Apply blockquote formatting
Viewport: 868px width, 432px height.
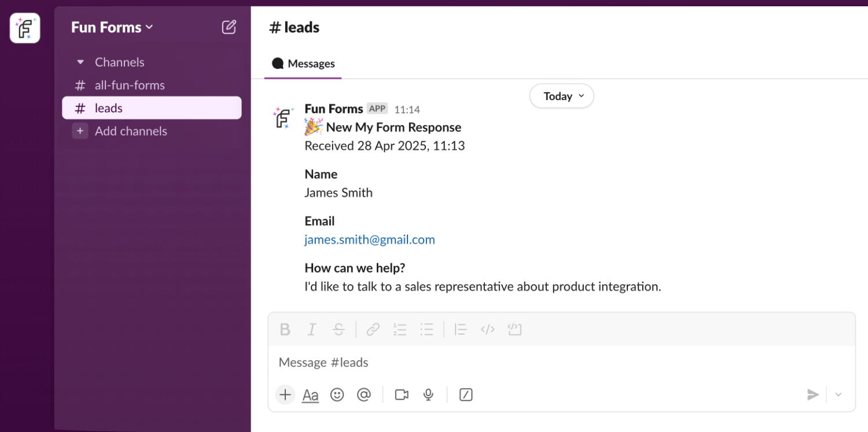coord(461,330)
